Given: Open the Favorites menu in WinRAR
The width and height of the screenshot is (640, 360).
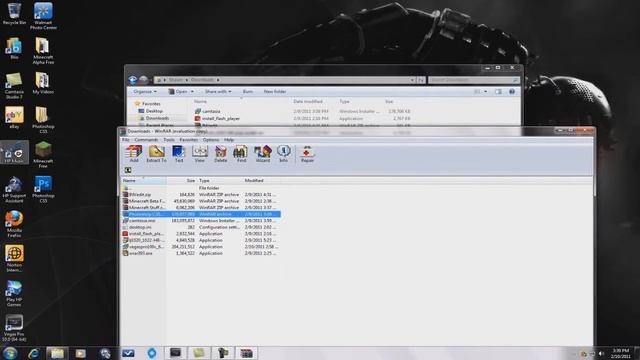Looking at the screenshot, I should [x=189, y=140].
